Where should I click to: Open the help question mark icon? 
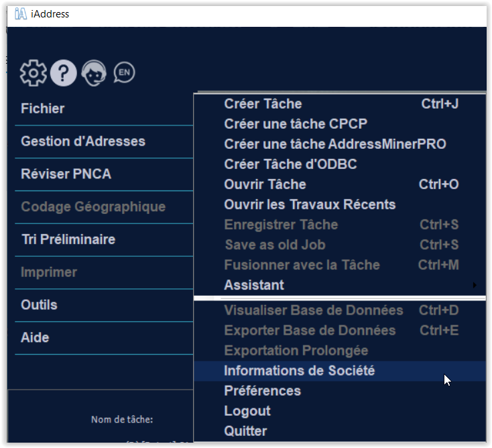pos(64,72)
